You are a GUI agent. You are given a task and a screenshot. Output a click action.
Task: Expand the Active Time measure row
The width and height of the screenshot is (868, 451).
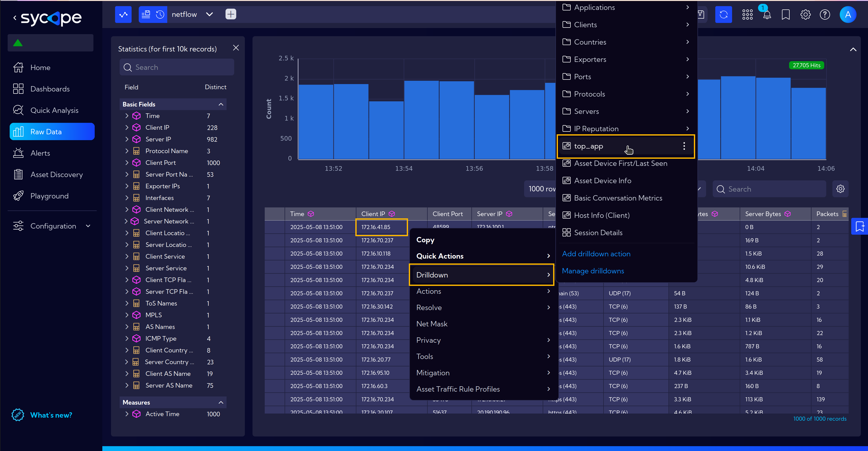tap(127, 414)
